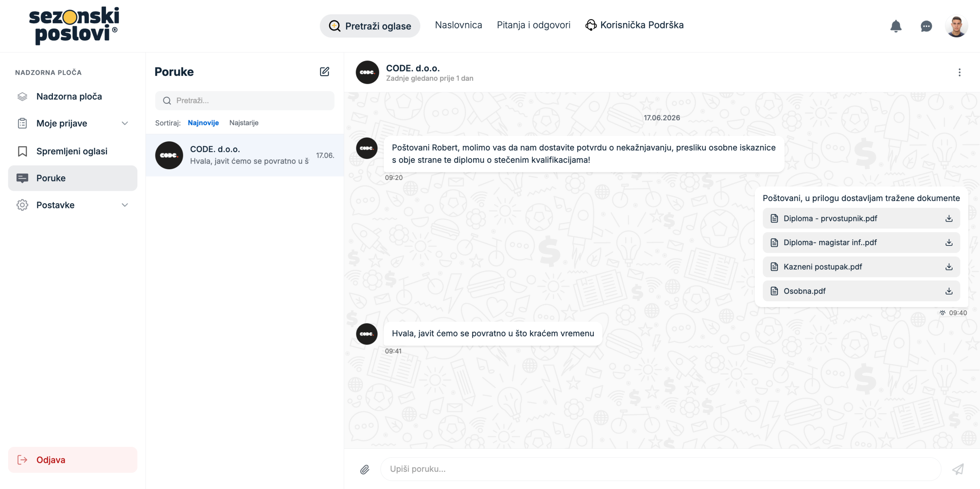Click the CODE. d.o.o. avatar in chat header

coord(367,72)
